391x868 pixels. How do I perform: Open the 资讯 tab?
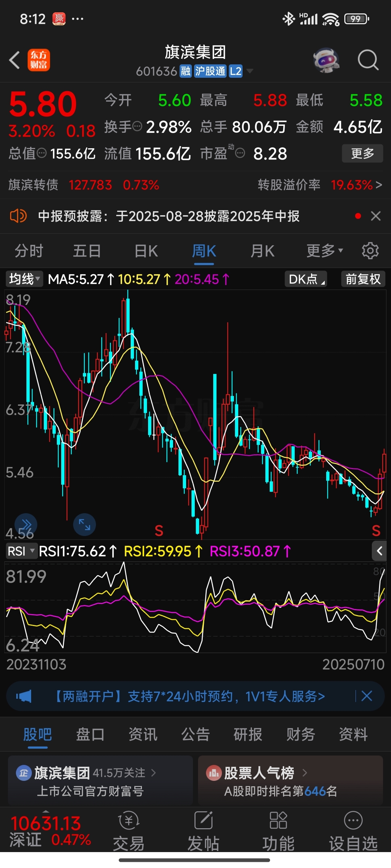pyautogui.click(x=143, y=735)
